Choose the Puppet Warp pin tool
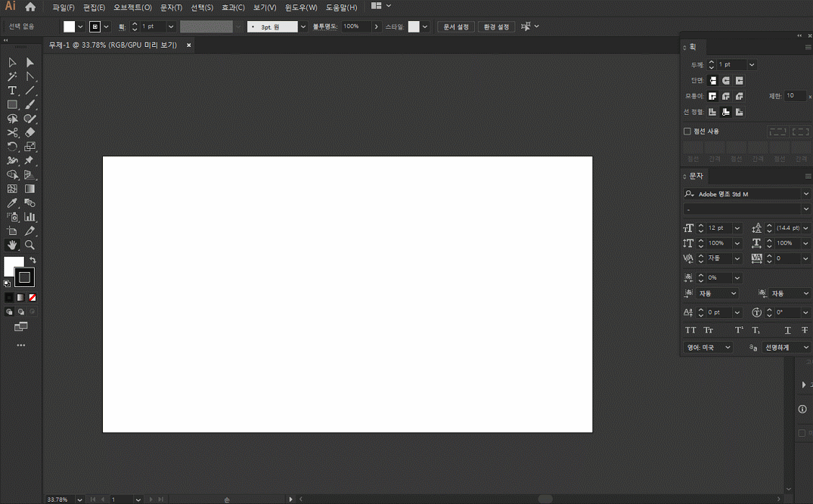The height and width of the screenshot is (504, 813). [x=29, y=161]
